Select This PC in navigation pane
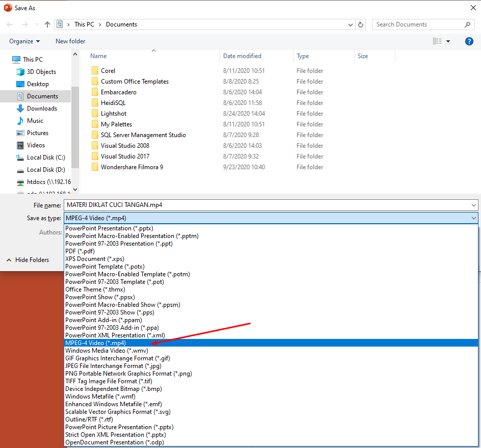 tap(33, 60)
